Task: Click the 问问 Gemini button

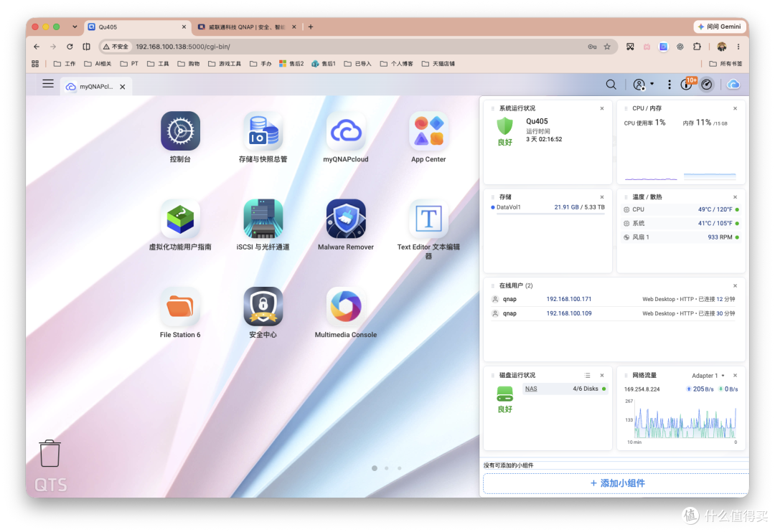Action: (719, 27)
